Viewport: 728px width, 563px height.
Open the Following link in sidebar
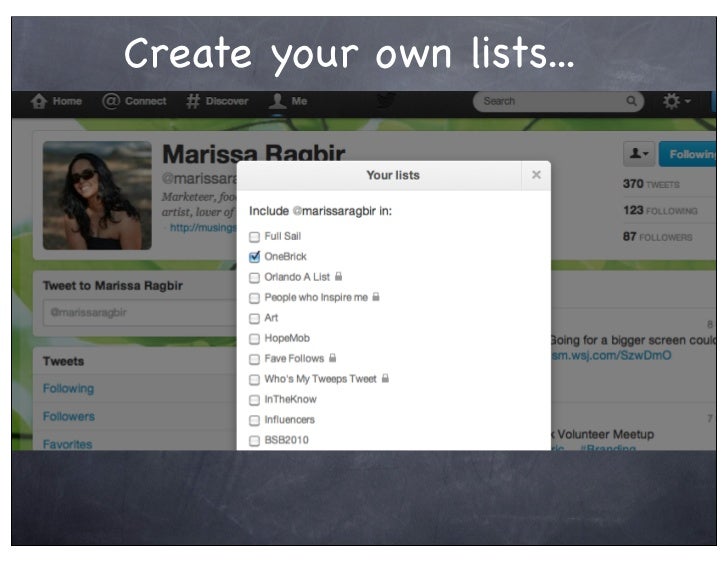pos(68,388)
